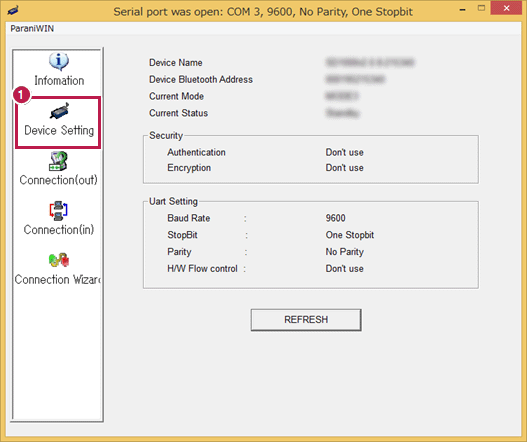Click the Connection(in) label text
Image resolution: width=527 pixels, height=442 pixels.
tap(59, 230)
